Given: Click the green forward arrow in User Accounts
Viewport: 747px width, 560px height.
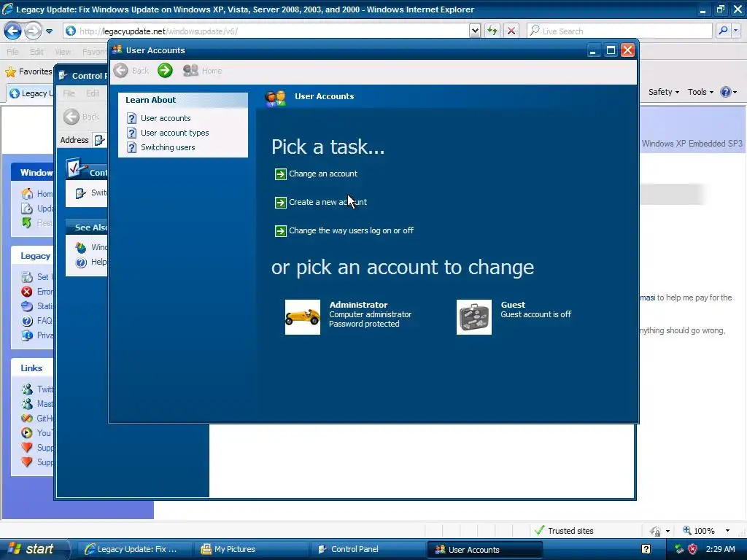Looking at the screenshot, I should click(165, 71).
